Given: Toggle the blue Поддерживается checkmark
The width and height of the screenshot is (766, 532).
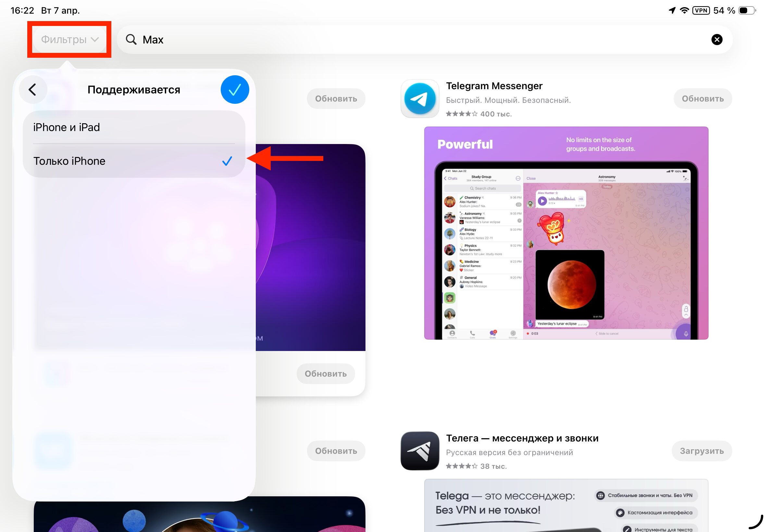Looking at the screenshot, I should tap(234, 89).
